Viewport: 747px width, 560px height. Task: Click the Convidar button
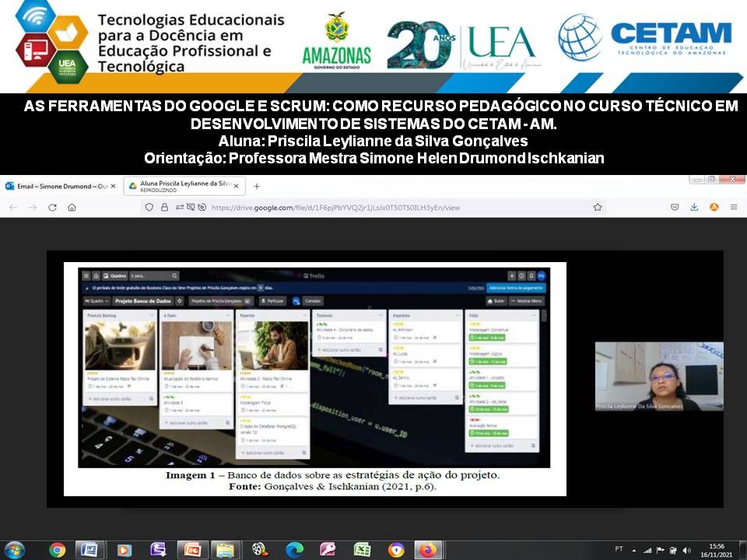(313, 301)
